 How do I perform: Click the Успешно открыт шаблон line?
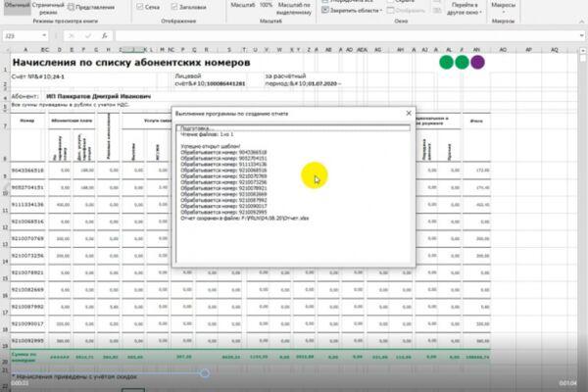click(x=211, y=146)
